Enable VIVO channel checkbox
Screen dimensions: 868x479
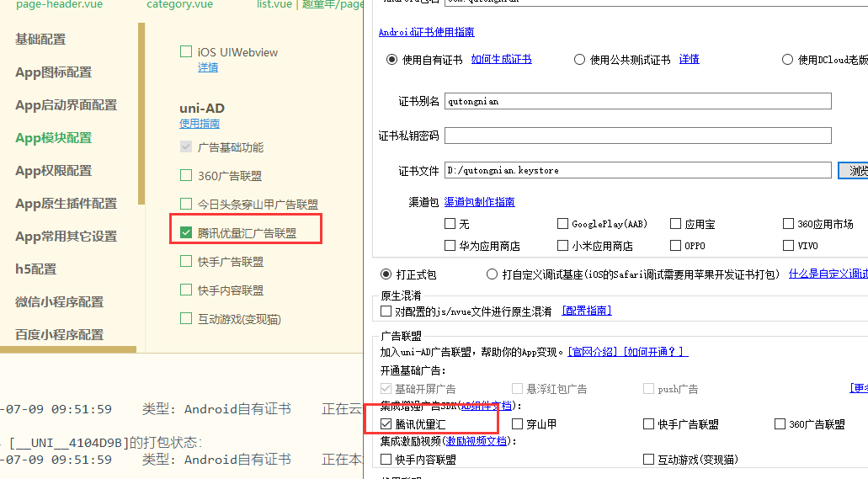788,245
